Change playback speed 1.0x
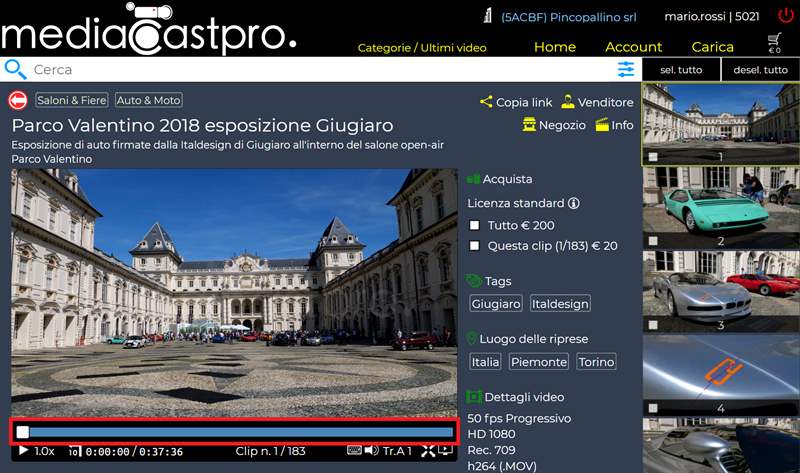This screenshot has width=800, height=473. pos(44,451)
